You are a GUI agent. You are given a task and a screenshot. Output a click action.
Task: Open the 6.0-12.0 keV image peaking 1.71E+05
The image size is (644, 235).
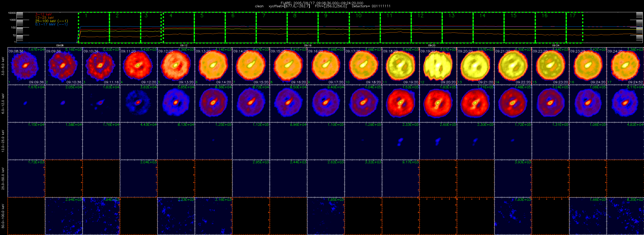tap(476, 103)
